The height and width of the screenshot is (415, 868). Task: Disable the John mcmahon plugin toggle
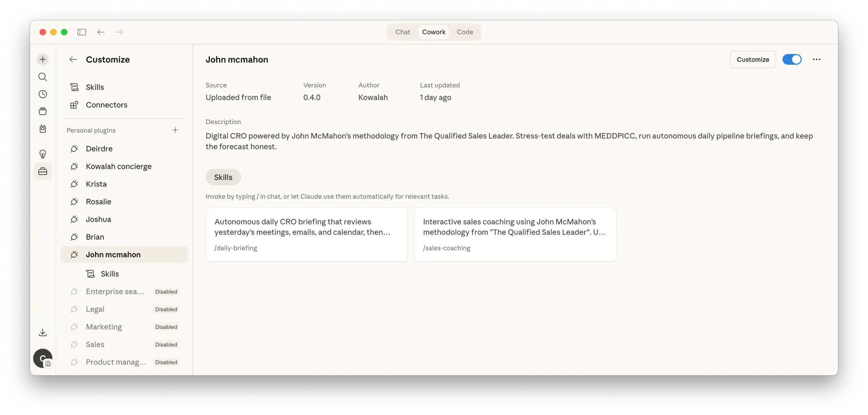click(x=792, y=59)
